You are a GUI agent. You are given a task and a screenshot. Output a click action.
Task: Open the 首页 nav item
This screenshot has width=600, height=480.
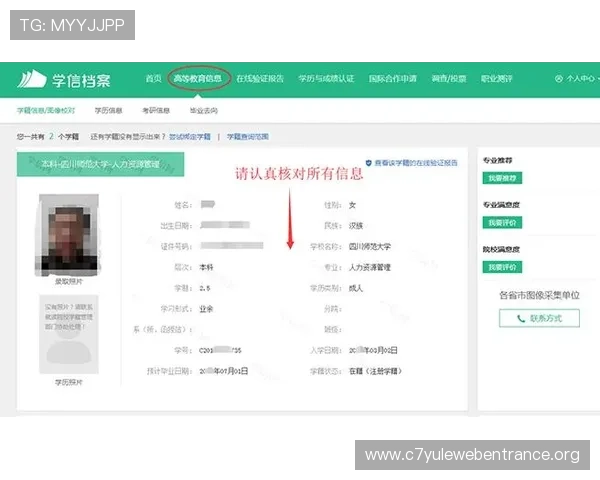153,78
